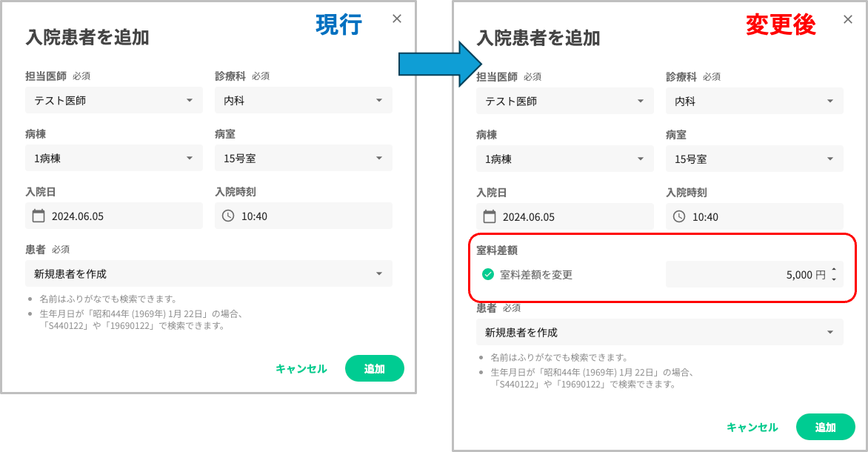Click キャンセル in right dialog

coord(752,427)
